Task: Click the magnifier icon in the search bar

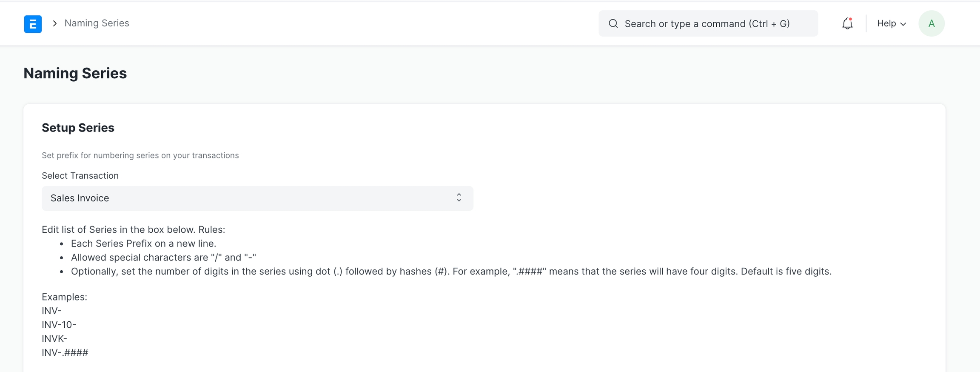Action: point(613,24)
